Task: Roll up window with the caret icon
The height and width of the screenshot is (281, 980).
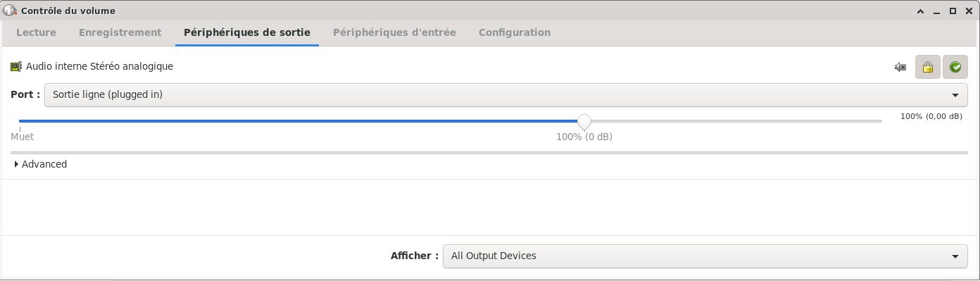Action: 920,11
